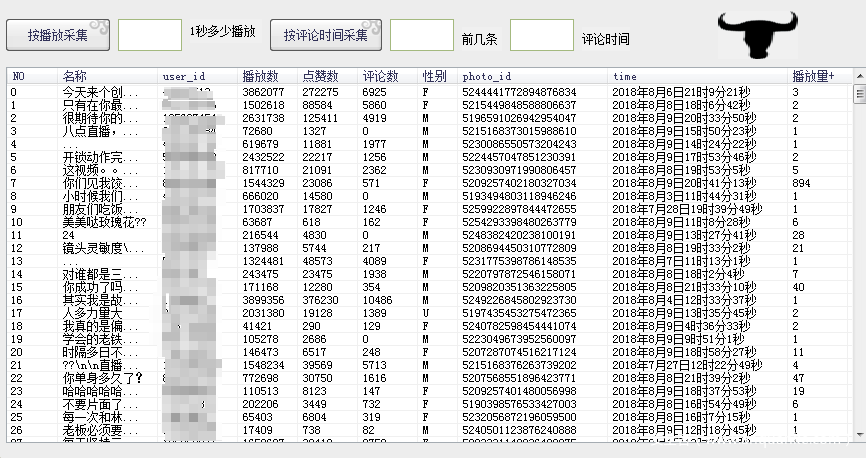This screenshot has width=866, height=458.
Task: Click play count cell 3899356
Action: coord(263,300)
